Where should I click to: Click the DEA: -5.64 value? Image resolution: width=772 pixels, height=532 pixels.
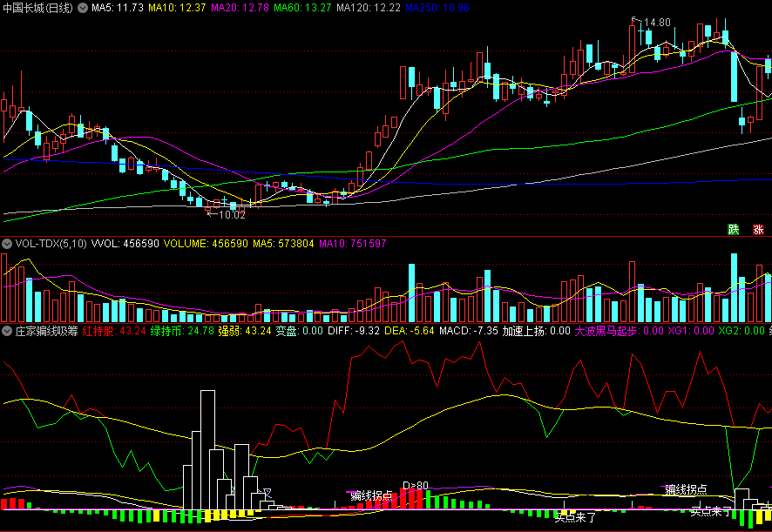point(410,331)
